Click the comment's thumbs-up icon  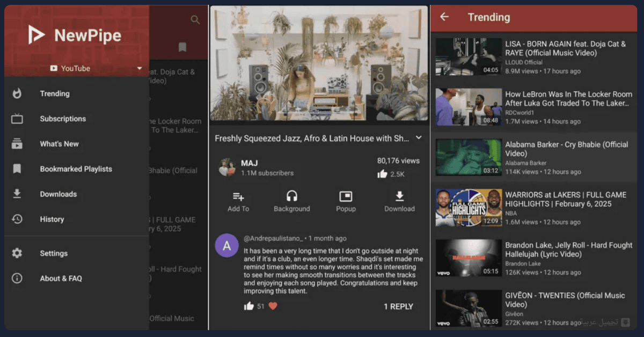click(249, 306)
